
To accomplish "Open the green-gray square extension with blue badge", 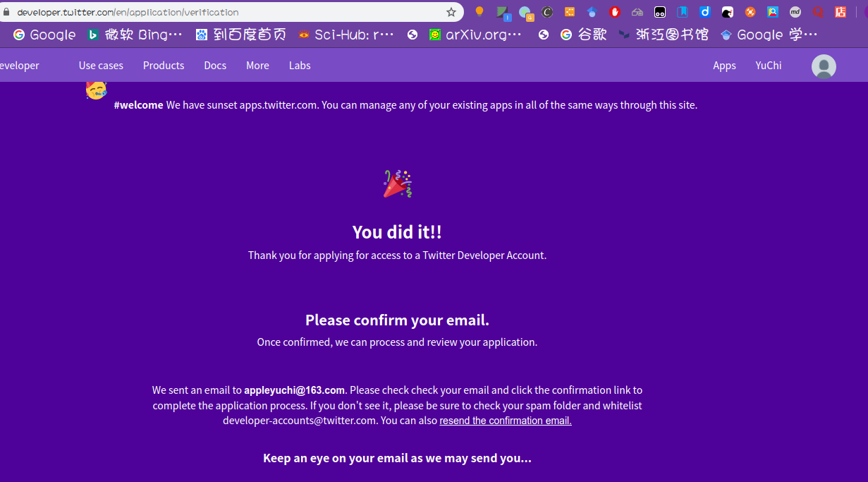I will click(503, 13).
